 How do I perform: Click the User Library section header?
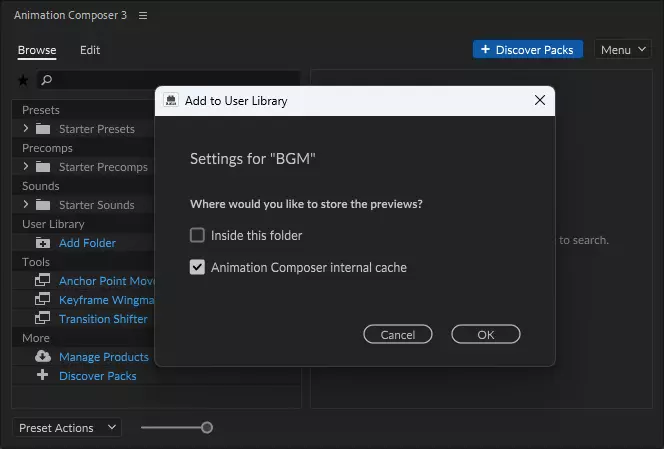(x=53, y=224)
